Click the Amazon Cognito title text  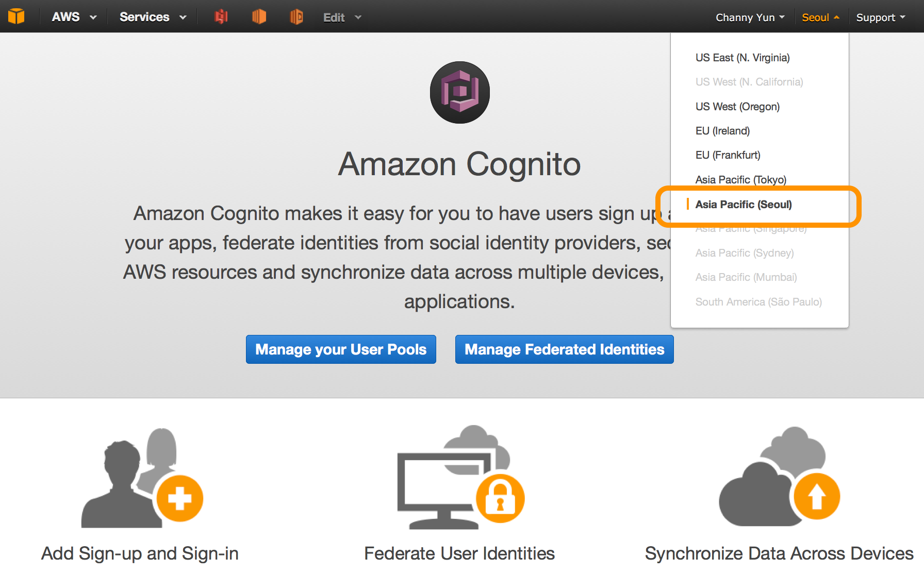459,164
